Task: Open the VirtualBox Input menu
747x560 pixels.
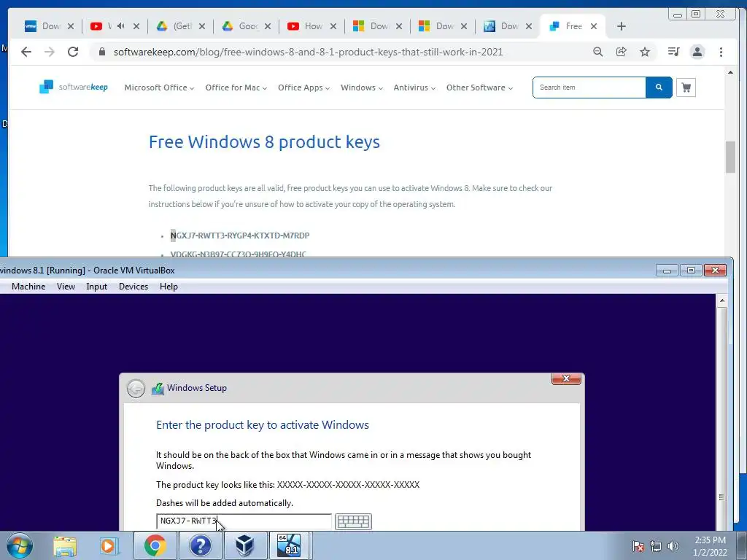Action: coord(97,286)
